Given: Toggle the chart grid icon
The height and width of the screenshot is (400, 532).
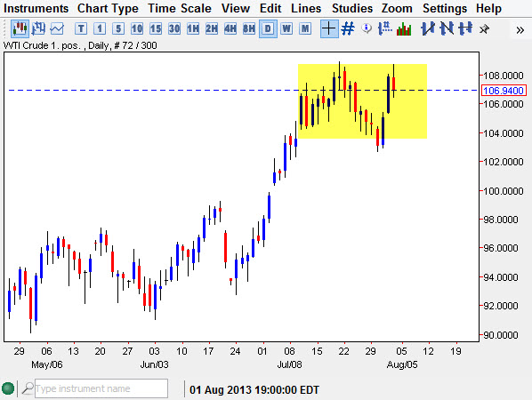Looking at the screenshot, I should [348, 28].
